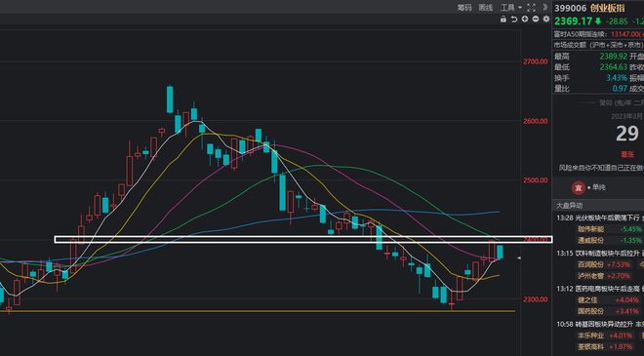Click the 大盘异动 panel header
644x356 pixels.
[569, 205]
